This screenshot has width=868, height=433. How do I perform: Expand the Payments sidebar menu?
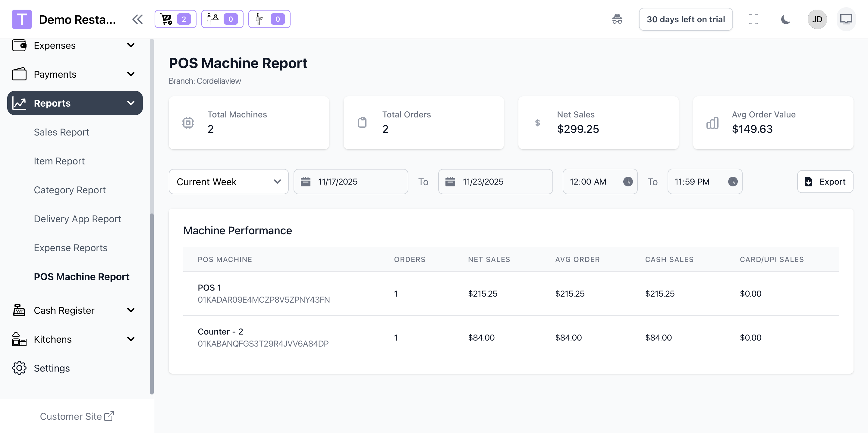[75, 74]
